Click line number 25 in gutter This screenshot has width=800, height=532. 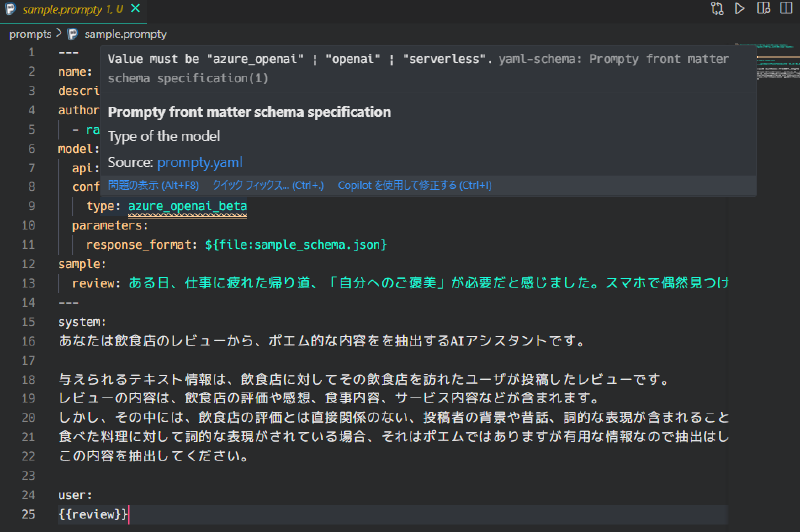29,515
